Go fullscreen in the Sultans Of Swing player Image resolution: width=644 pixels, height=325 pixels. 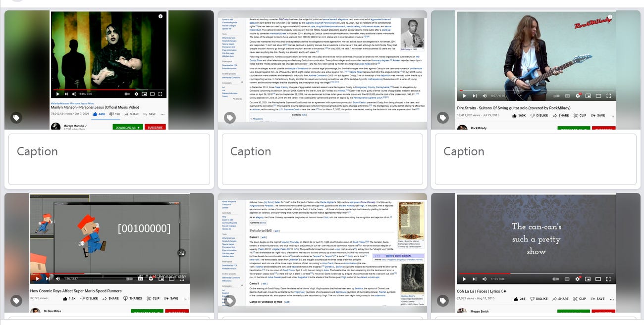pos(608,96)
